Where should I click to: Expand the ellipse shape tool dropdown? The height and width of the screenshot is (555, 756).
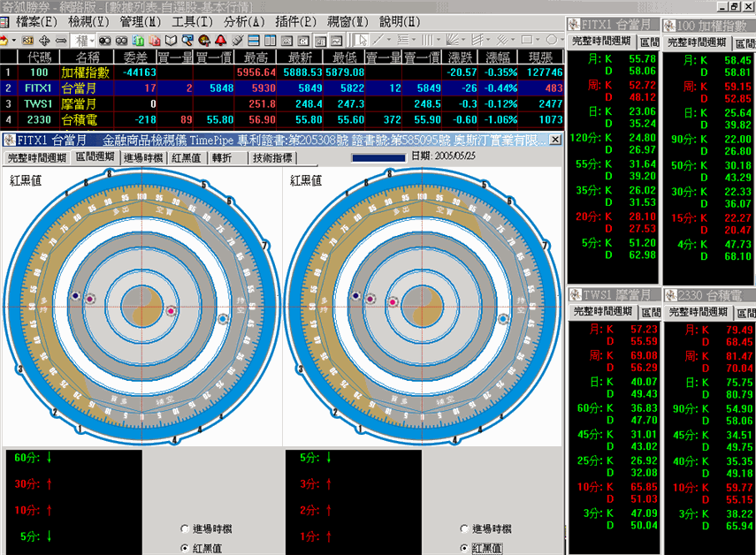[x=561, y=41]
